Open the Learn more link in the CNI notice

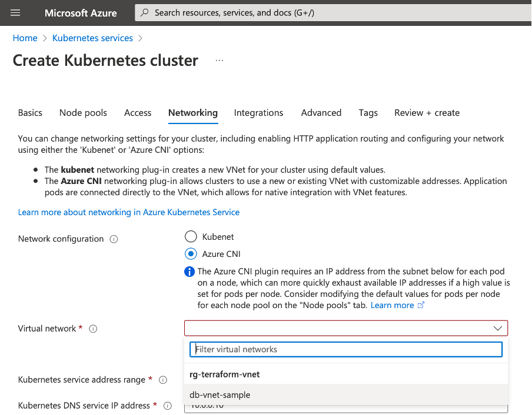392,305
